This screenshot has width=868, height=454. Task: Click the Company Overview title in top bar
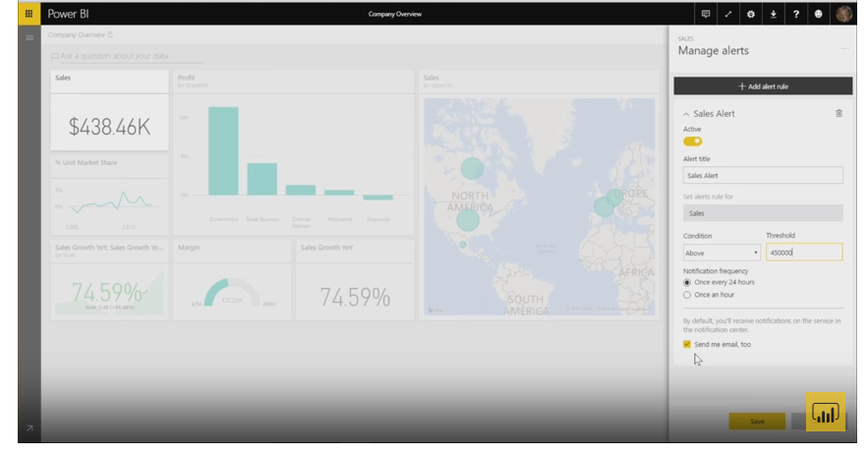(395, 15)
